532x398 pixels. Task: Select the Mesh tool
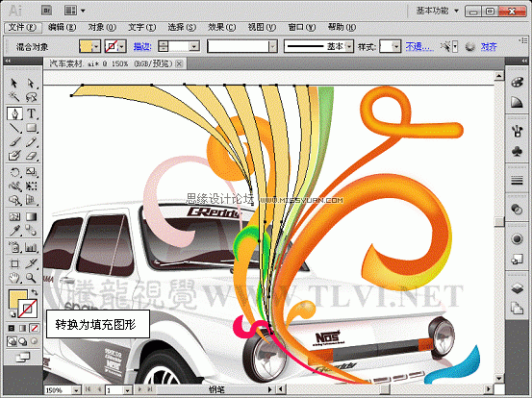14,216
